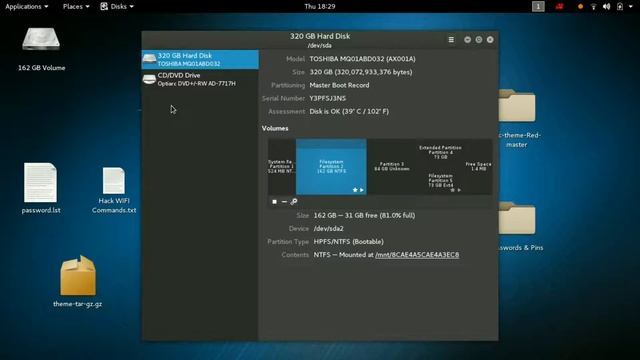Screen dimensions: 640x360
Task: Click the device value /dev/sda2
Action: [328, 229]
